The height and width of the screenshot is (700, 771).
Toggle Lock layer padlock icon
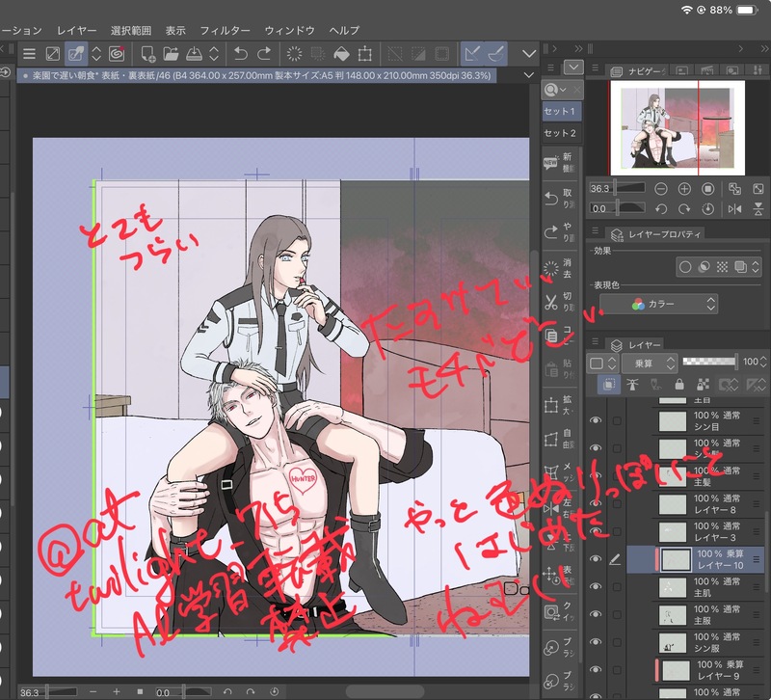[x=679, y=384]
